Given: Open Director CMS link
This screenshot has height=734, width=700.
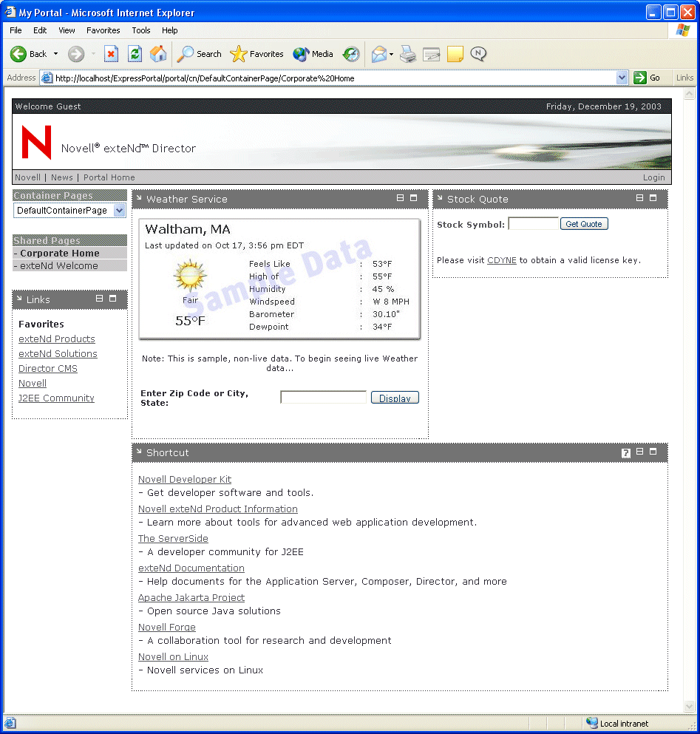Looking at the screenshot, I should [x=48, y=368].
